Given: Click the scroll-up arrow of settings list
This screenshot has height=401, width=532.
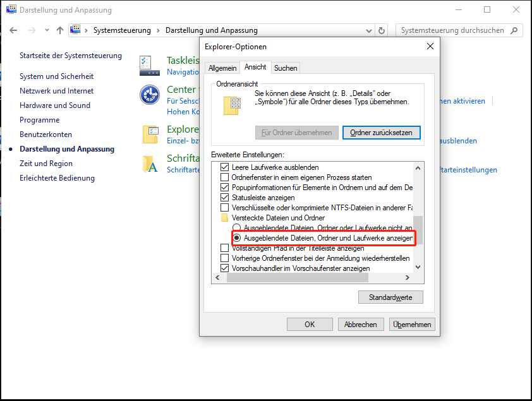Looking at the screenshot, I should pos(418,168).
